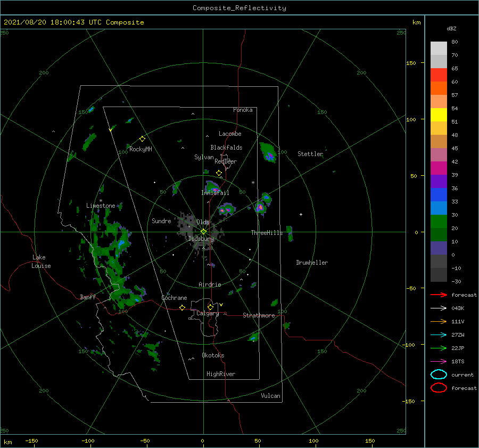Click the Lake Louise label
Viewport: 479px width, 448px height.
(x=41, y=262)
